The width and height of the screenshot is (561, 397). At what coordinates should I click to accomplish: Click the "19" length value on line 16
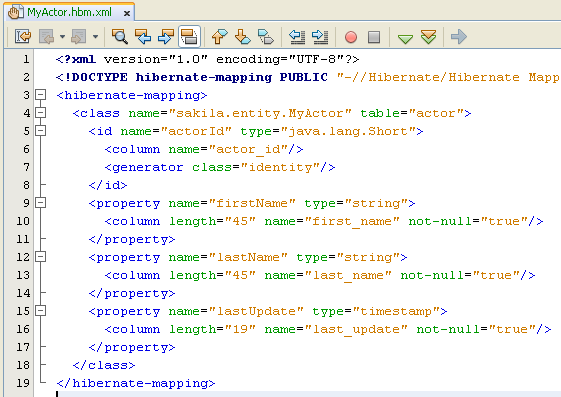pos(240,329)
